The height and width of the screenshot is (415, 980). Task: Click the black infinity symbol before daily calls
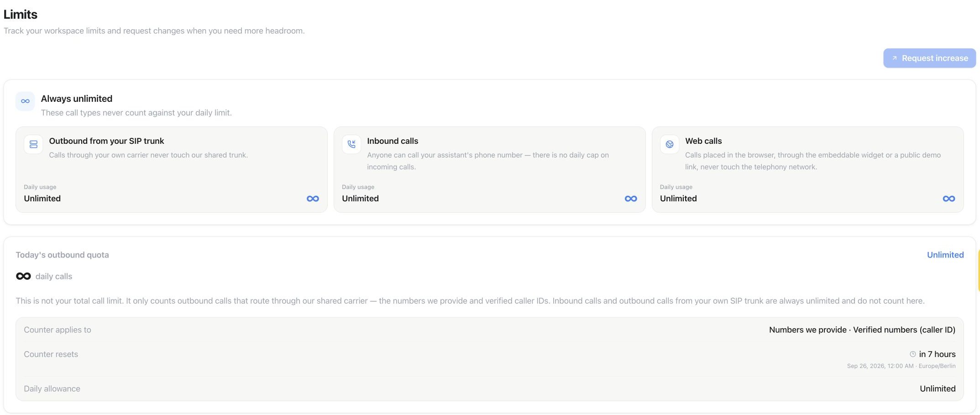[x=23, y=276]
